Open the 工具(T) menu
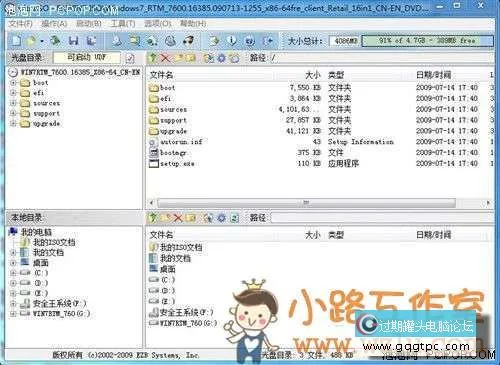 (123, 23)
